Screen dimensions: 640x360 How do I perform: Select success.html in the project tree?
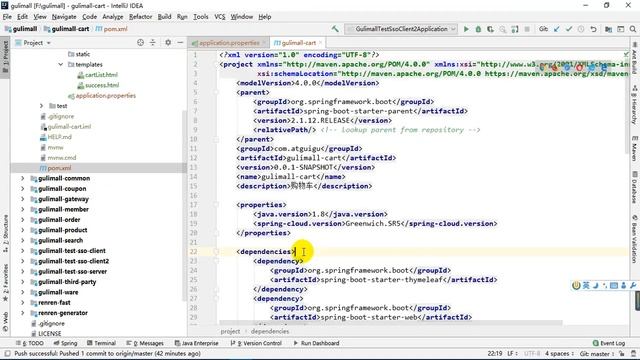tap(102, 85)
